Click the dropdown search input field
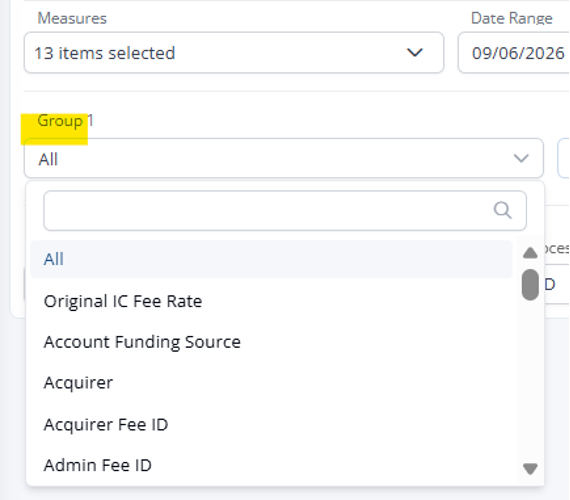This screenshot has width=570, height=500. pyautogui.click(x=285, y=211)
